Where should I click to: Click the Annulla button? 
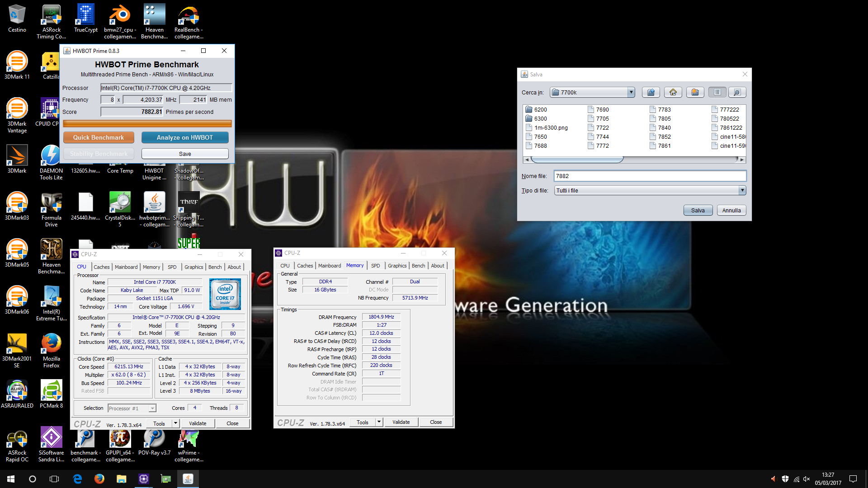tap(731, 210)
